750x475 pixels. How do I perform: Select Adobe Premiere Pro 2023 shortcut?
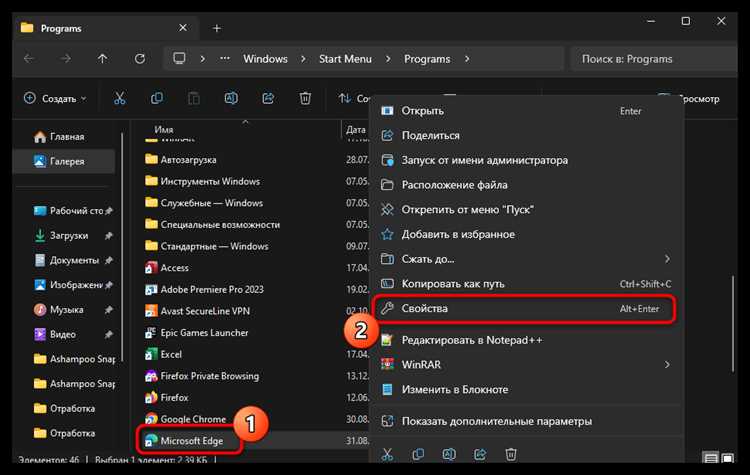[x=204, y=289]
